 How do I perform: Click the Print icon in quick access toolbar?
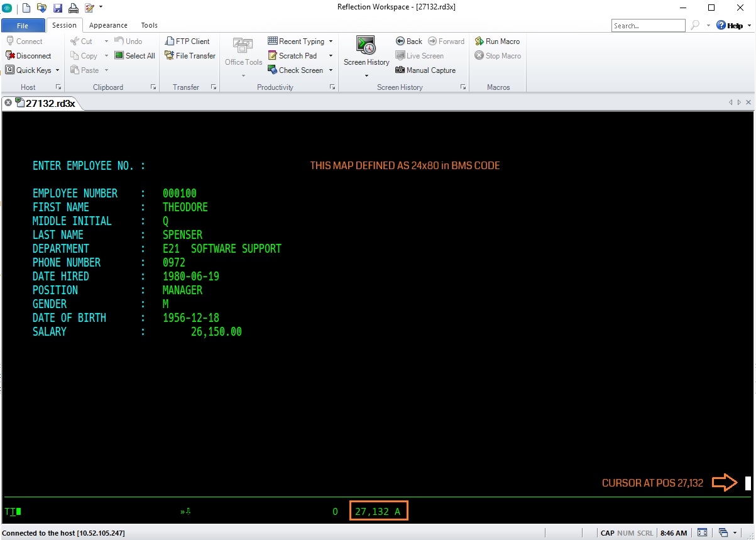[x=72, y=8]
